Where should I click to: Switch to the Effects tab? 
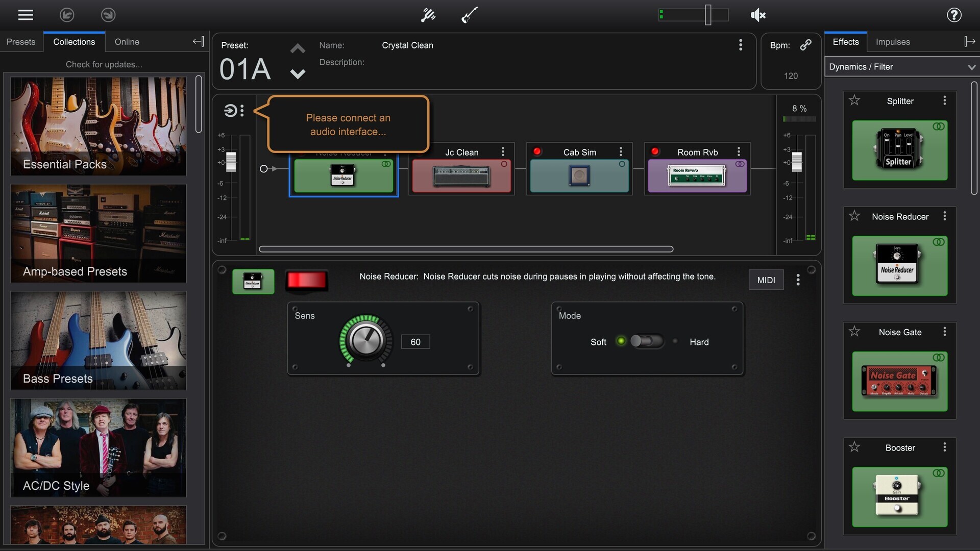846,42
